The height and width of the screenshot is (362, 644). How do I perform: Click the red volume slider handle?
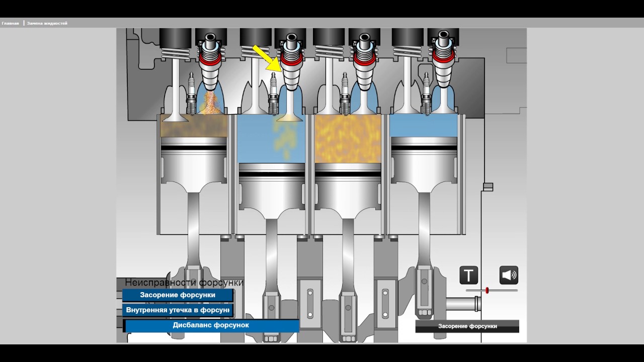coord(487,291)
